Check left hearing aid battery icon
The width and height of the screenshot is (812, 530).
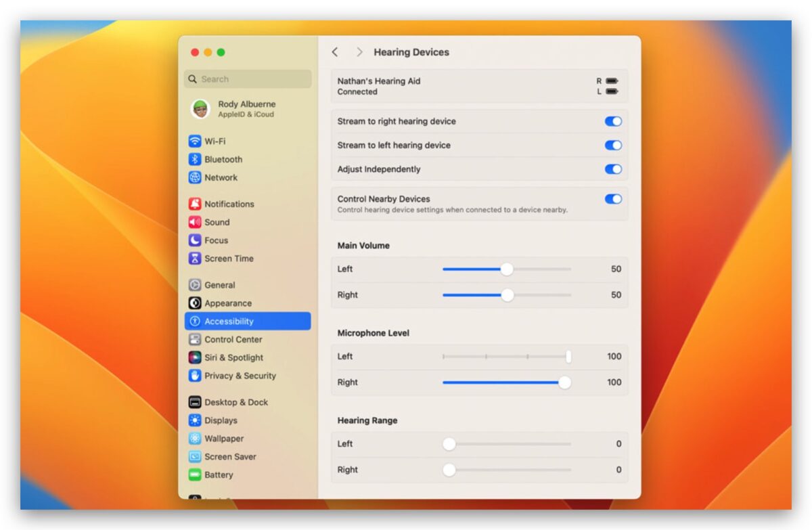coord(612,91)
